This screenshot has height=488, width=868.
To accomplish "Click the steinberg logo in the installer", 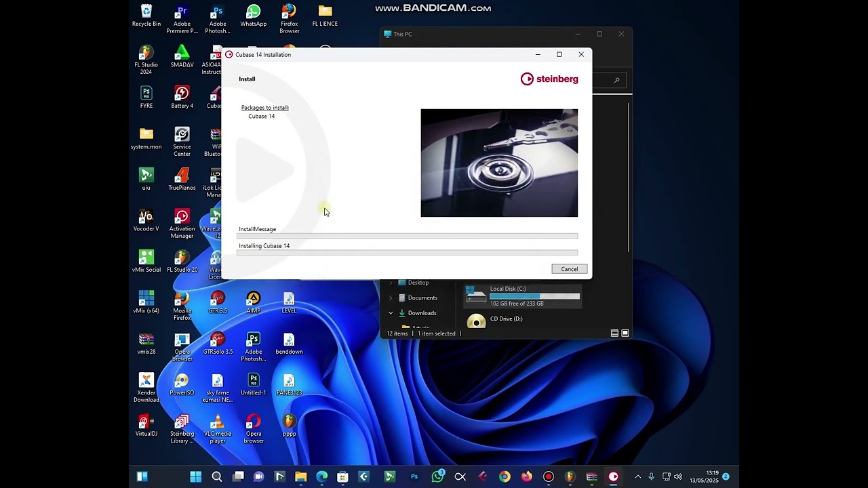I will click(x=549, y=79).
